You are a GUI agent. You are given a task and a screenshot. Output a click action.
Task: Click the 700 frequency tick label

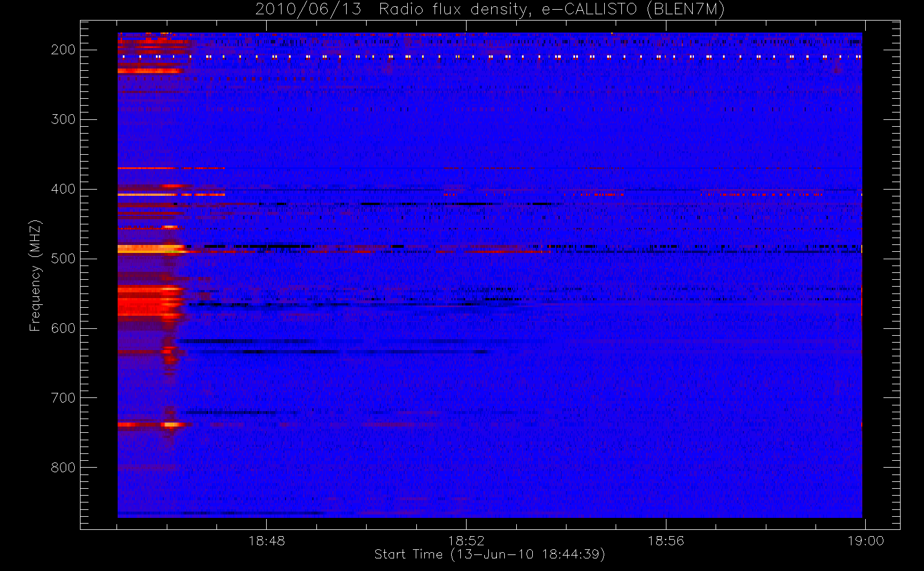pyautogui.click(x=63, y=398)
